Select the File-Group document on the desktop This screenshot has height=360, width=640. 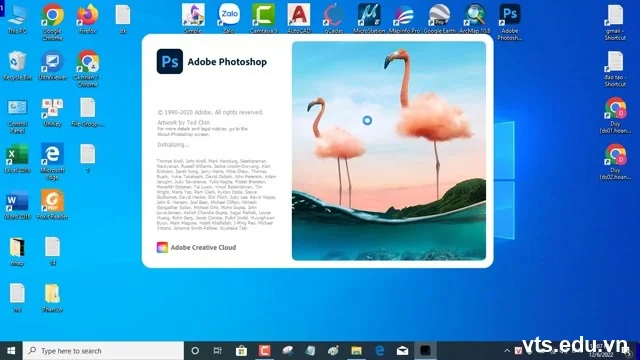pyautogui.click(x=88, y=112)
